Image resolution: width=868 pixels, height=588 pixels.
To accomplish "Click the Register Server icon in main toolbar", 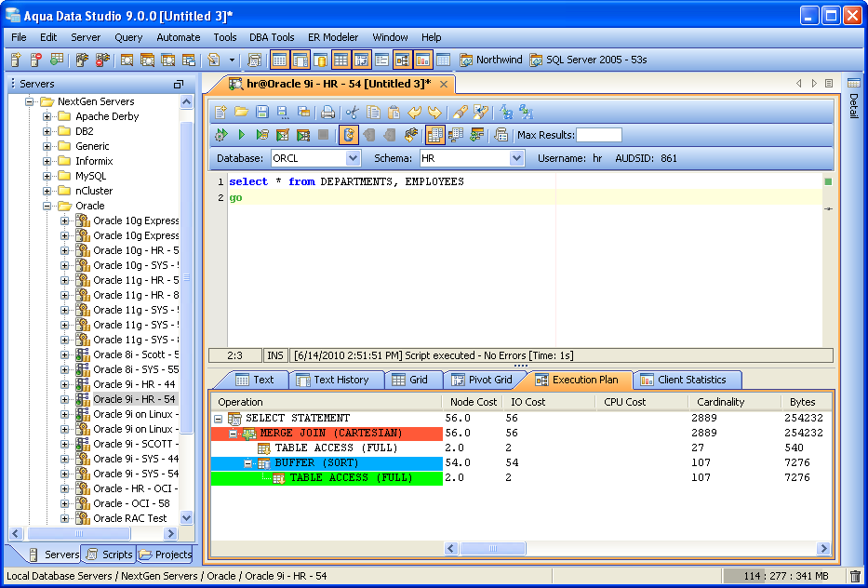I will point(16,60).
